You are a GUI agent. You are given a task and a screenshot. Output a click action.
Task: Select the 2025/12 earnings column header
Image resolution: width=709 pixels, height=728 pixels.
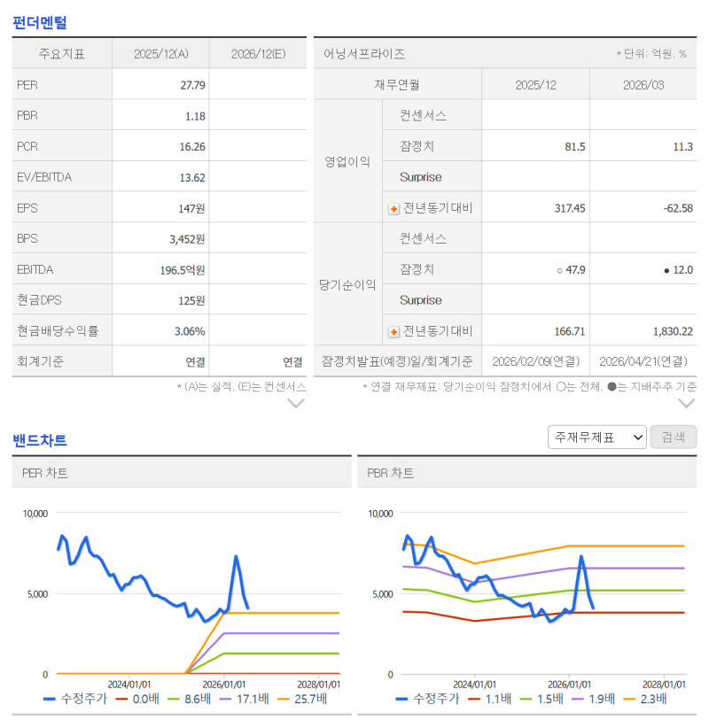[535, 85]
